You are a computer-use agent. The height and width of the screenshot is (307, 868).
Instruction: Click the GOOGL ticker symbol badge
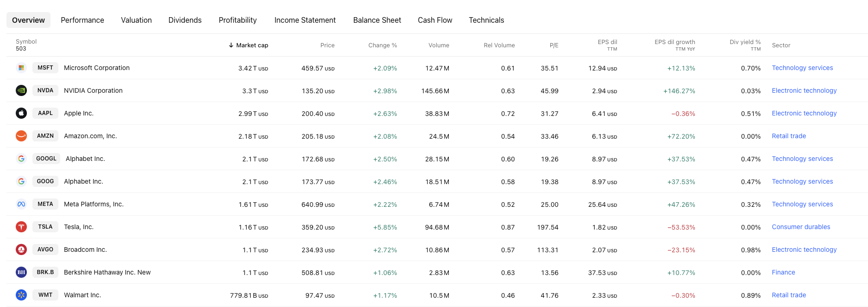(46, 159)
